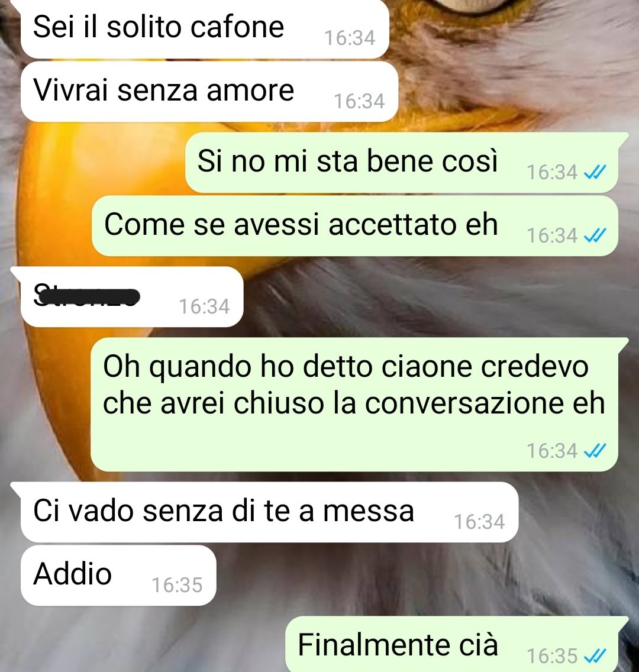Click blue ticks beside 'Finalmente cià'
This screenshot has height=672, width=639.
pyautogui.click(x=595, y=655)
